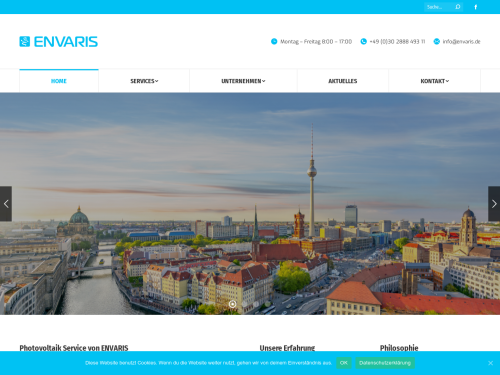Click the search magnifier icon

point(458,7)
